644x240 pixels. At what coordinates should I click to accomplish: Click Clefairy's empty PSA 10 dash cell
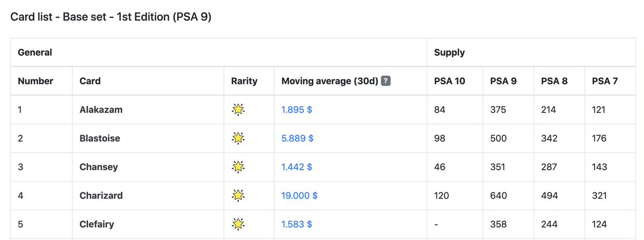[436, 224]
